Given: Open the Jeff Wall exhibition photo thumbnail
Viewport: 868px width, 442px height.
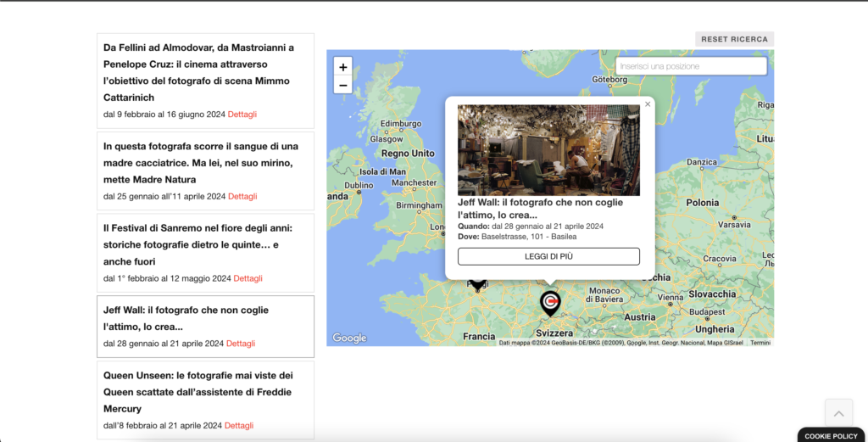Looking at the screenshot, I should pos(548,150).
